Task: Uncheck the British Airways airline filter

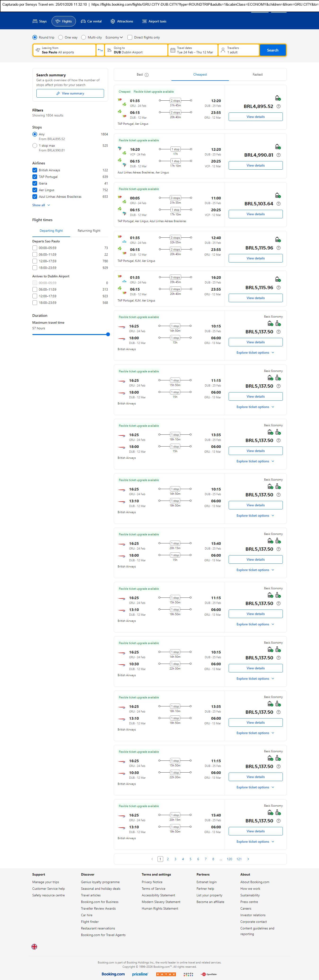Action: [35, 170]
